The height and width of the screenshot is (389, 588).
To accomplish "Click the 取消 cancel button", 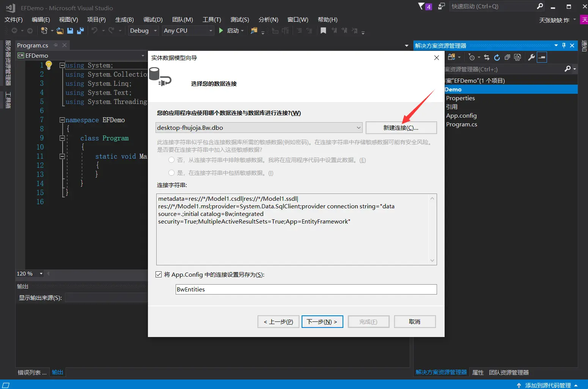I will [415, 321].
